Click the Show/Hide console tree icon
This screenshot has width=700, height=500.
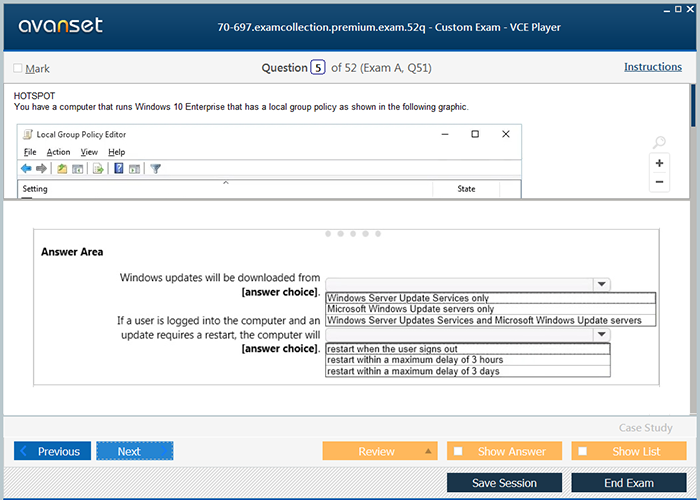pos(78,169)
